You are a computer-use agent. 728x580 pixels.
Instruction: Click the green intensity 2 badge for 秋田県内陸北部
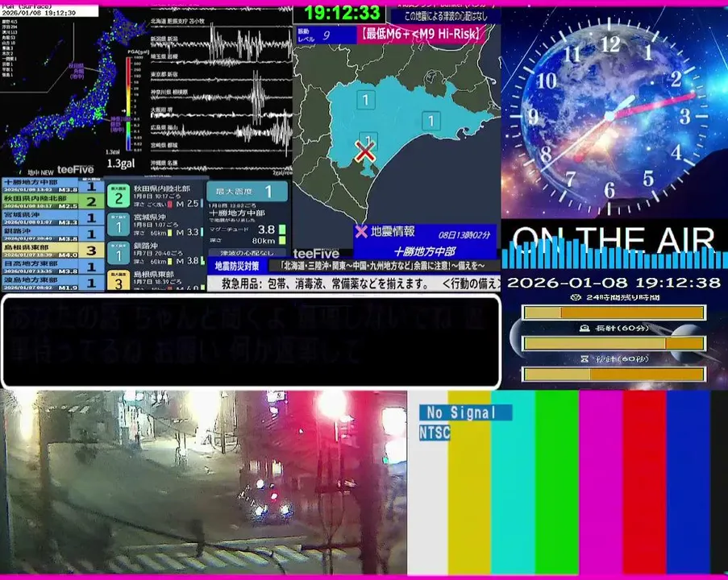pos(119,197)
